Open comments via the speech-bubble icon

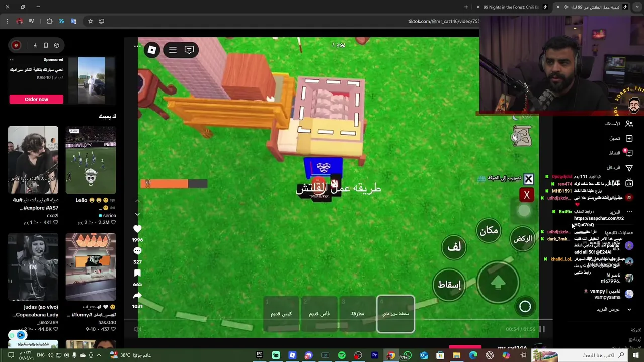137,251
